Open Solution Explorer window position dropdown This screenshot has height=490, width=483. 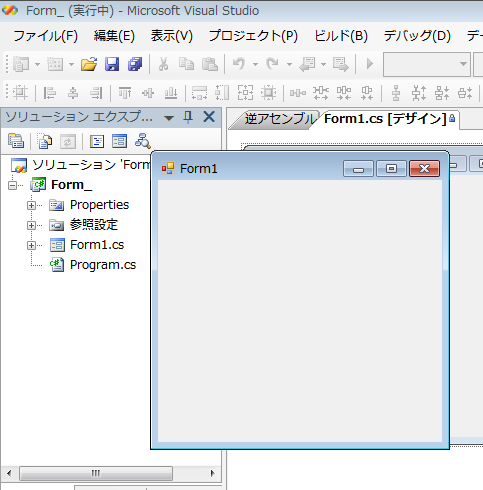[x=169, y=118]
